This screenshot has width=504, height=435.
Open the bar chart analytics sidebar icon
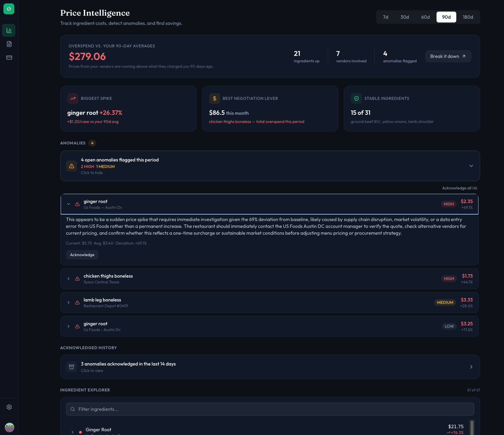tap(9, 30)
